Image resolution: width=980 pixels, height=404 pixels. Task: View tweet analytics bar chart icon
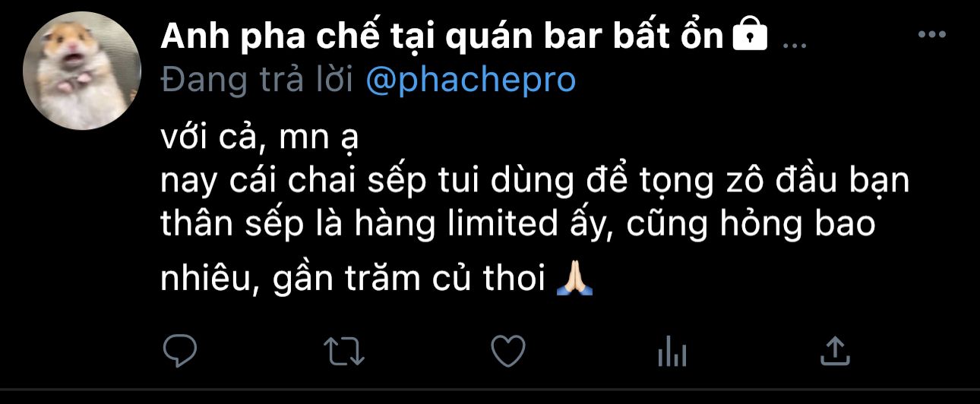click(672, 352)
